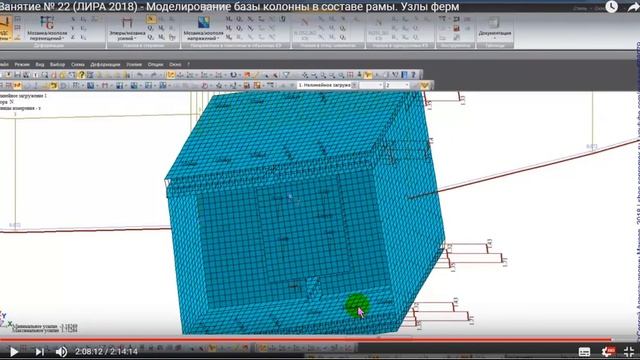Click the Документация large icon
This screenshot has width=640, height=360.
494,23
